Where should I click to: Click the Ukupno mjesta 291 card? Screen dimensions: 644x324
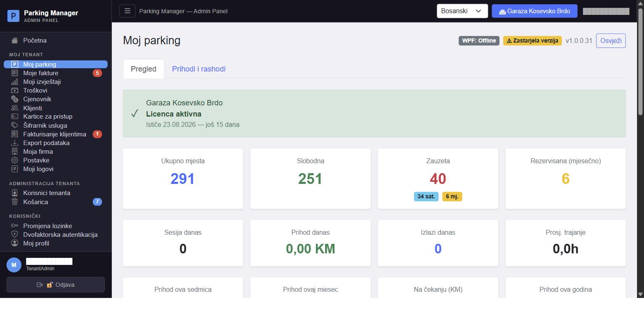pyautogui.click(x=183, y=179)
